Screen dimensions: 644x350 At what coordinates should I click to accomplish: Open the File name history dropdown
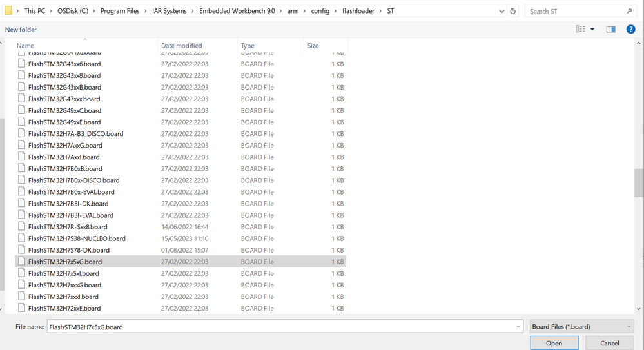coord(518,327)
